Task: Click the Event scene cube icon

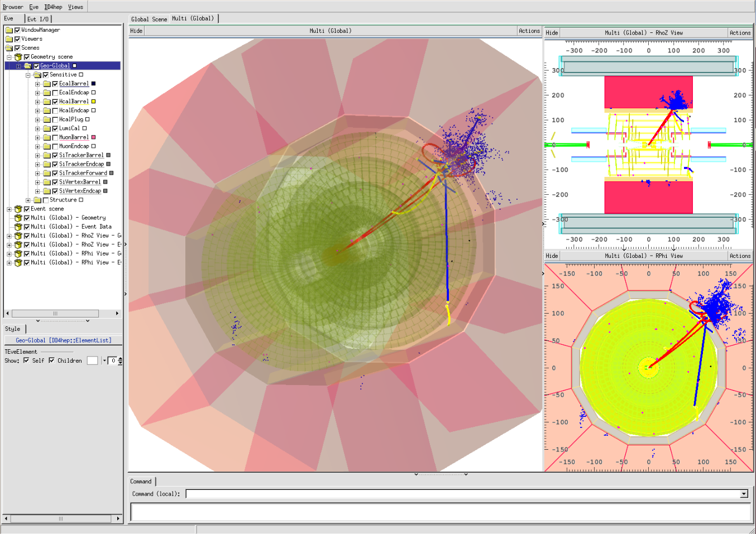Action: (18, 209)
